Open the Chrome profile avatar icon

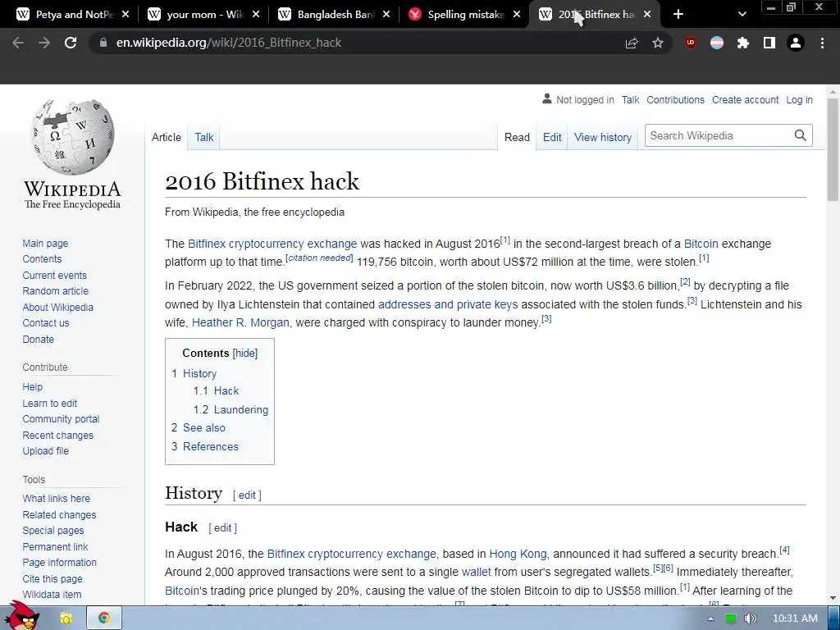[796, 43]
